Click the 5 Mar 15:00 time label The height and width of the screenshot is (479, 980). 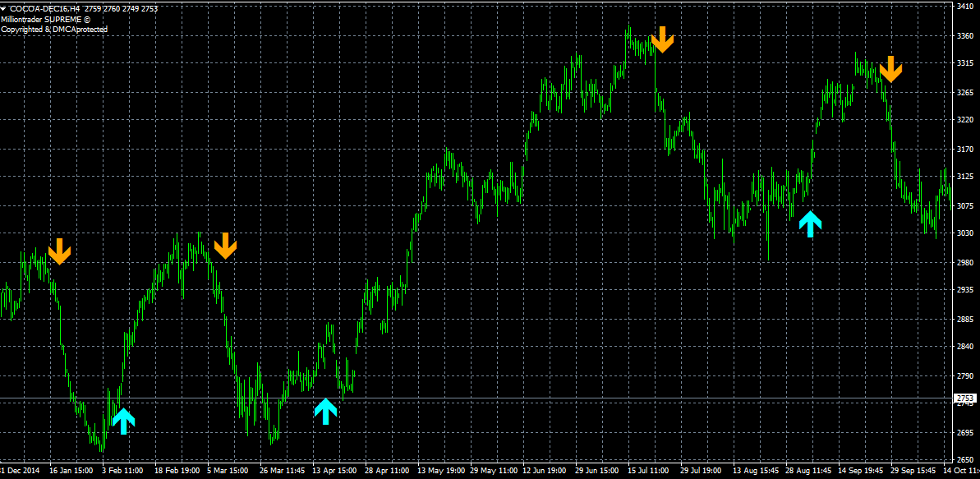tap(228, 470)
